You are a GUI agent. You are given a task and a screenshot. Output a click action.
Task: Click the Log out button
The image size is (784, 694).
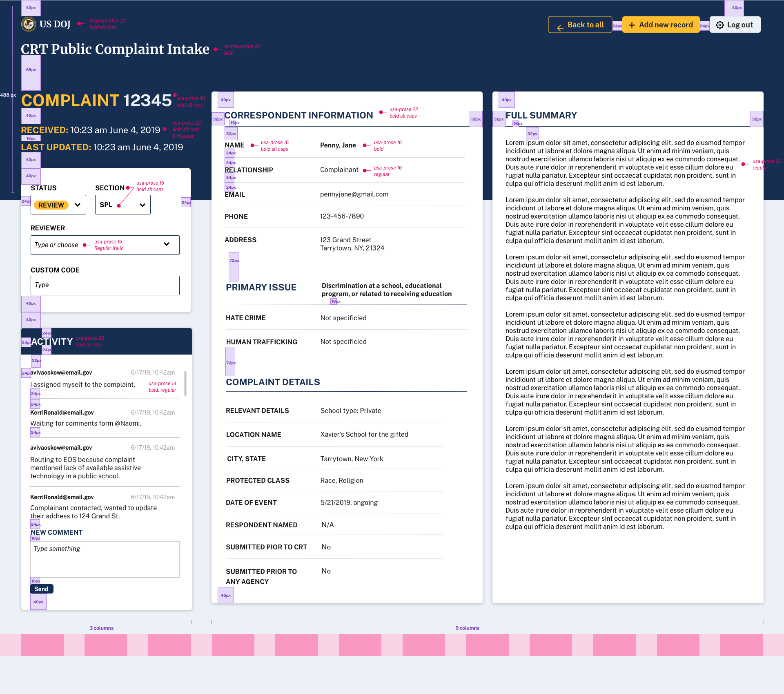(x=735, y=25)
